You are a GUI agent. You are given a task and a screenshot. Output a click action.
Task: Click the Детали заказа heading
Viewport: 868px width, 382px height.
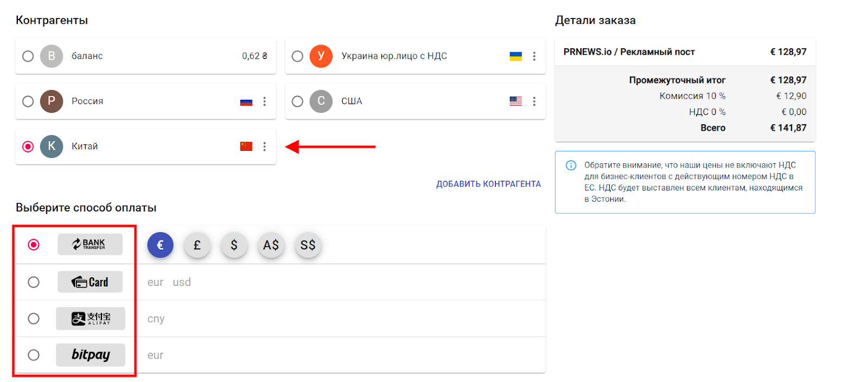[595, 21]
